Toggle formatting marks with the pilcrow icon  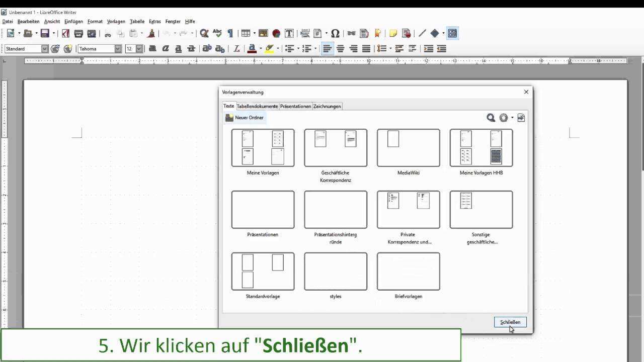pos(230,34)
